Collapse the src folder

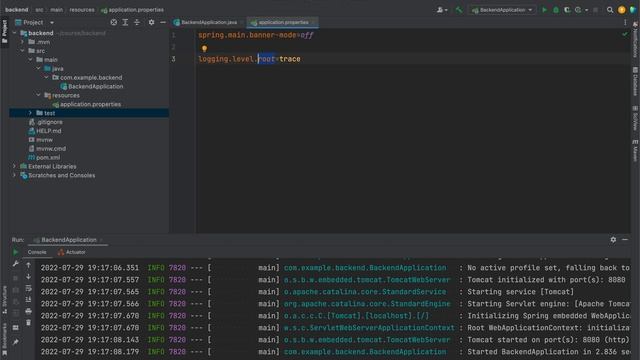22,51
